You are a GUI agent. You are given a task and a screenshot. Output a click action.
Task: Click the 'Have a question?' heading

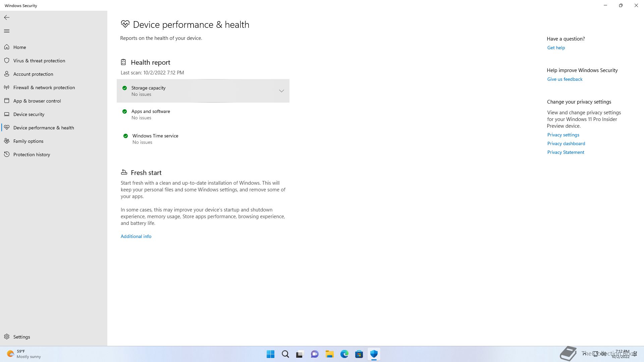(x=566, y=39)
